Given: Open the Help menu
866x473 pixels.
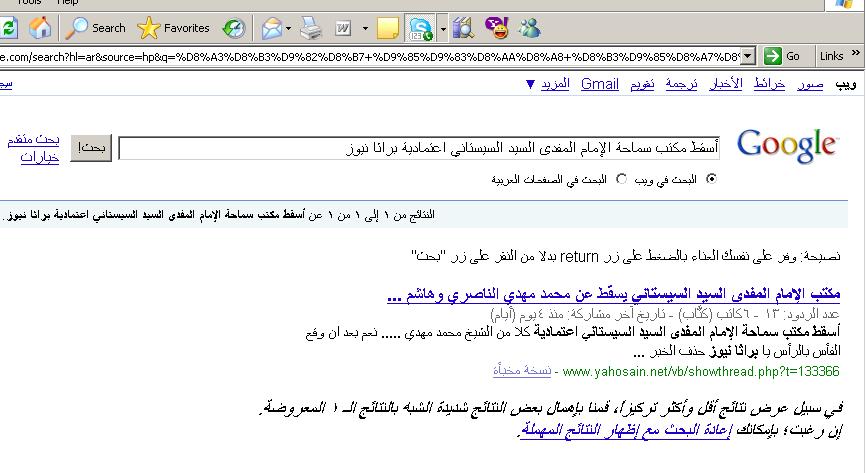Looking at the screenshot, I should (67, 3).
